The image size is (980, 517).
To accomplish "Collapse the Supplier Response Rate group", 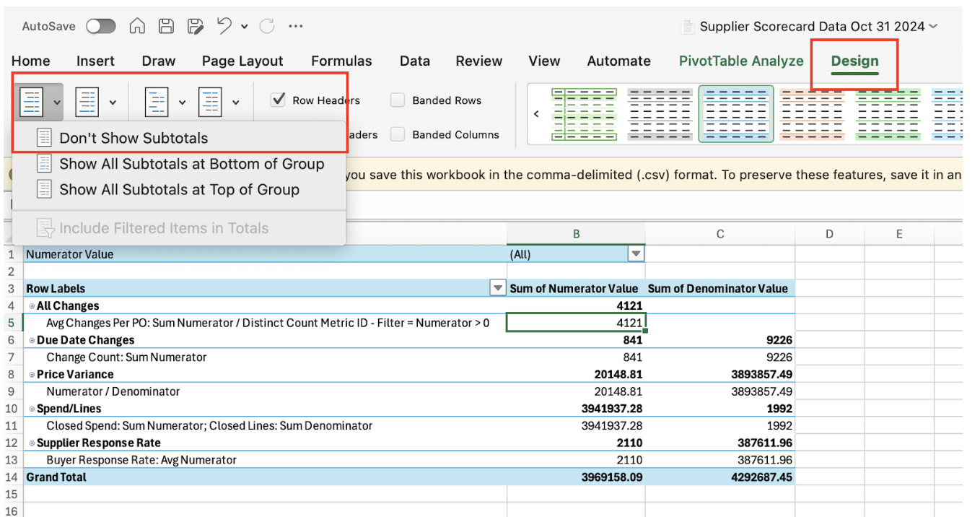I will click(x=32, y=443).
